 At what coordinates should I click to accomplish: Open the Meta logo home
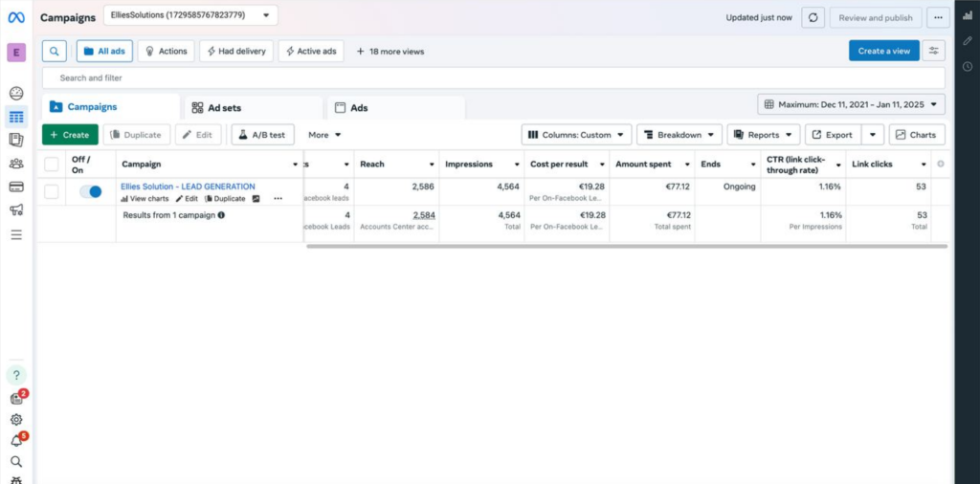click(x=16, y=17)
